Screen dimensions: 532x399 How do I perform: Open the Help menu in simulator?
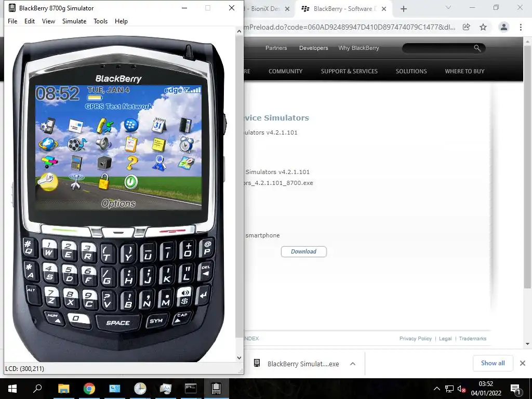click(x=121, y=21)
